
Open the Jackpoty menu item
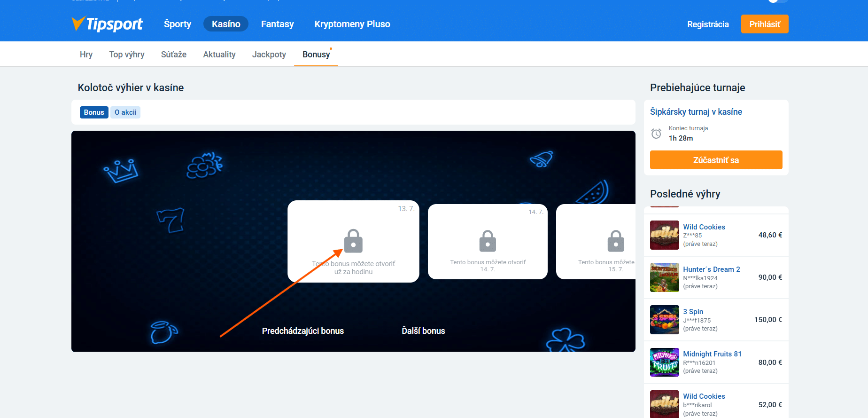(x=269, y=55)
